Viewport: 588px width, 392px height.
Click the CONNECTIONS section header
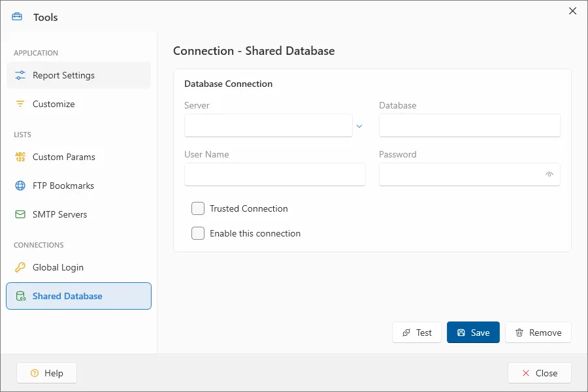point(39,245)
